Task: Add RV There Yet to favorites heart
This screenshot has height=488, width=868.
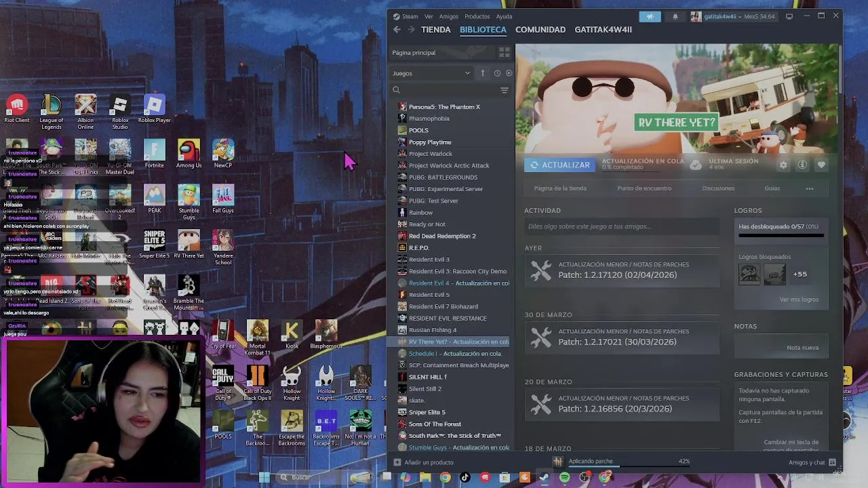Action: click(x=821, y=165)
